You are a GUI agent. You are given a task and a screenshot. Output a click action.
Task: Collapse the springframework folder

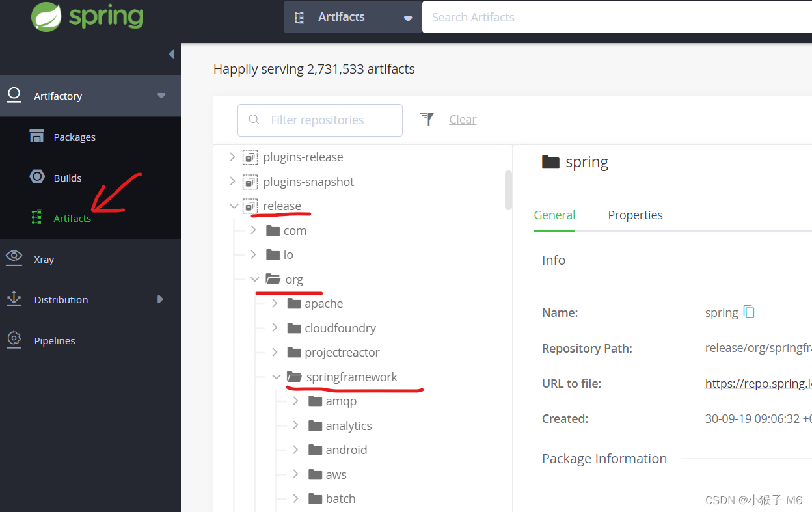(277, 377)
